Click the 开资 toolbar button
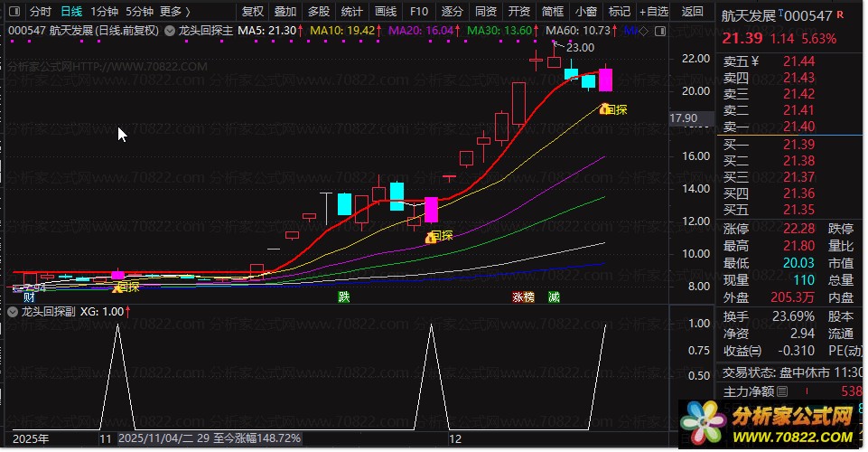868x452 pixels. click(519, 11)
